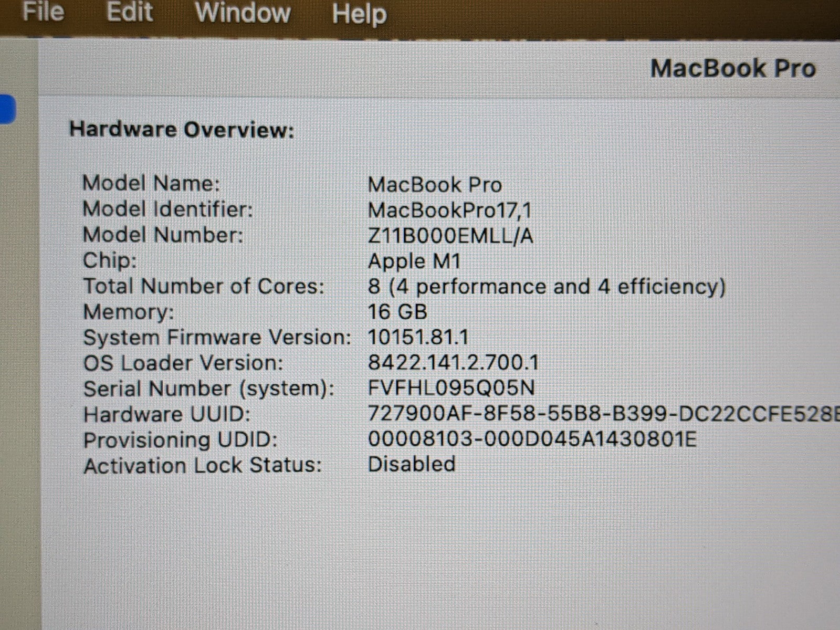Click the serial number FVFHL095Q05N
This screenshot has width=840, height=630.
coord(451,388)
